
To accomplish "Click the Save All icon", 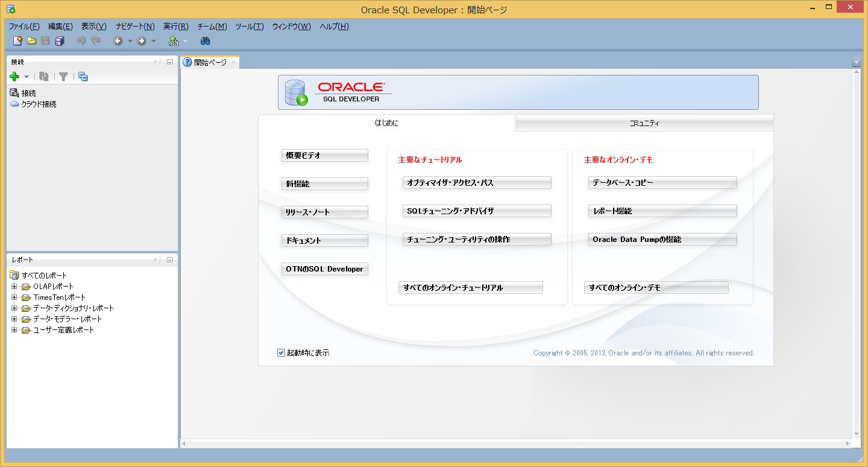I will click(x=59, y=41).
